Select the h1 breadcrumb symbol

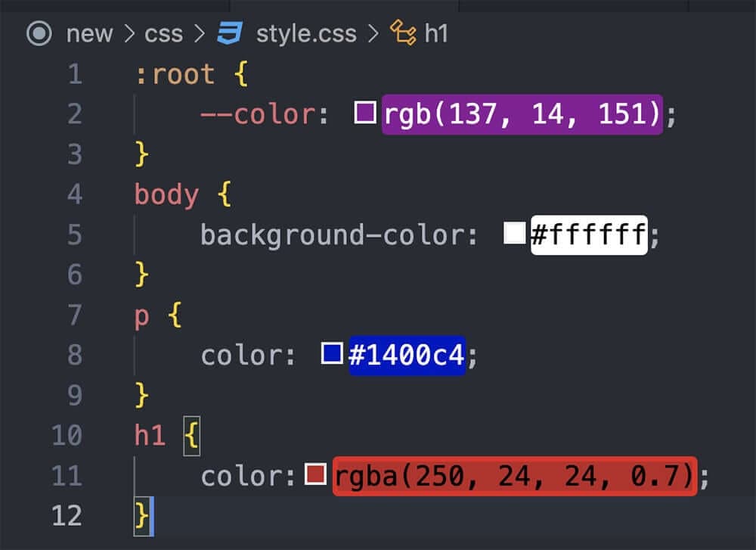click(x=435, y=33)
